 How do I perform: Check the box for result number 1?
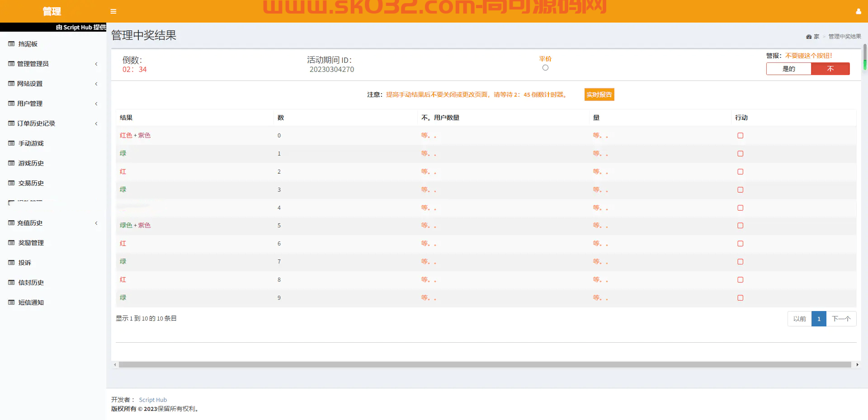[740, 154]
